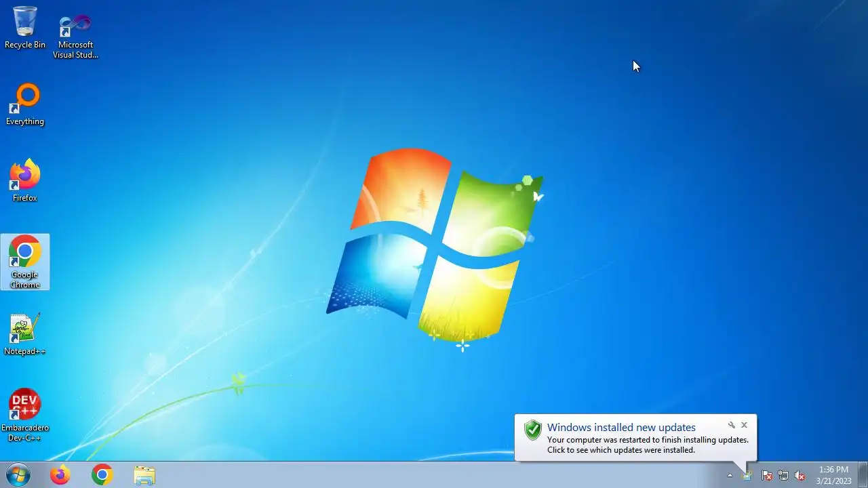The image size is (868, 488).
Task: Click the Windows Update tray icon
Action: [x=747, y=476]
